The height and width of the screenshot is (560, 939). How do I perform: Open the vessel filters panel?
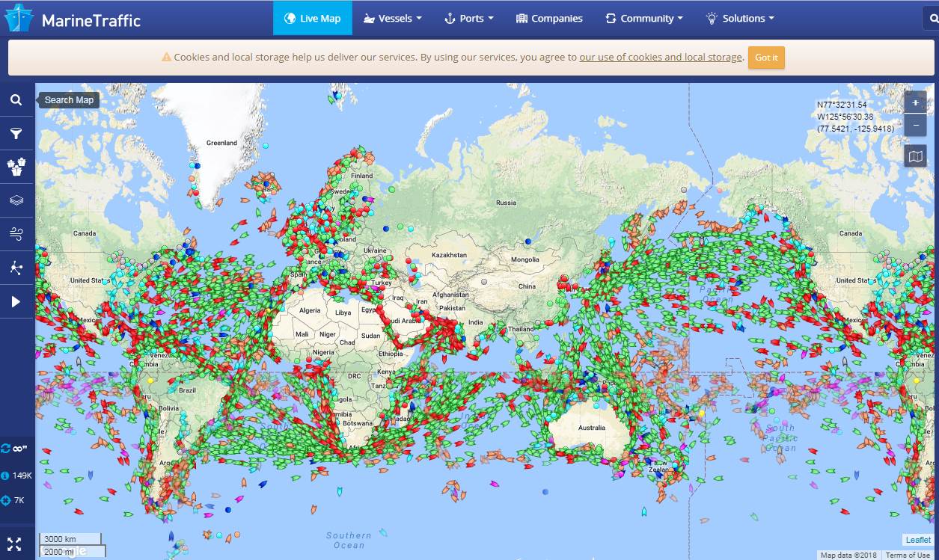(16, 133)
